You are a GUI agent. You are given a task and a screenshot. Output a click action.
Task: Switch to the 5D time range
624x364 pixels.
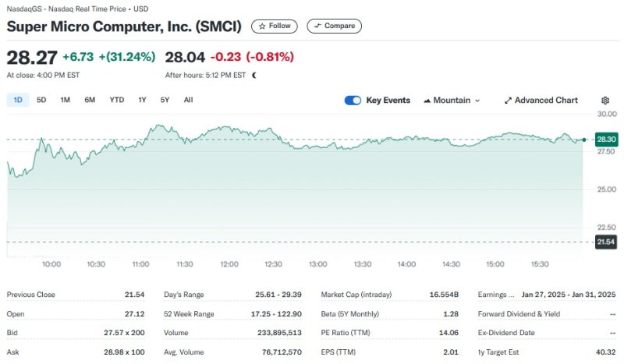click(41, 100)
